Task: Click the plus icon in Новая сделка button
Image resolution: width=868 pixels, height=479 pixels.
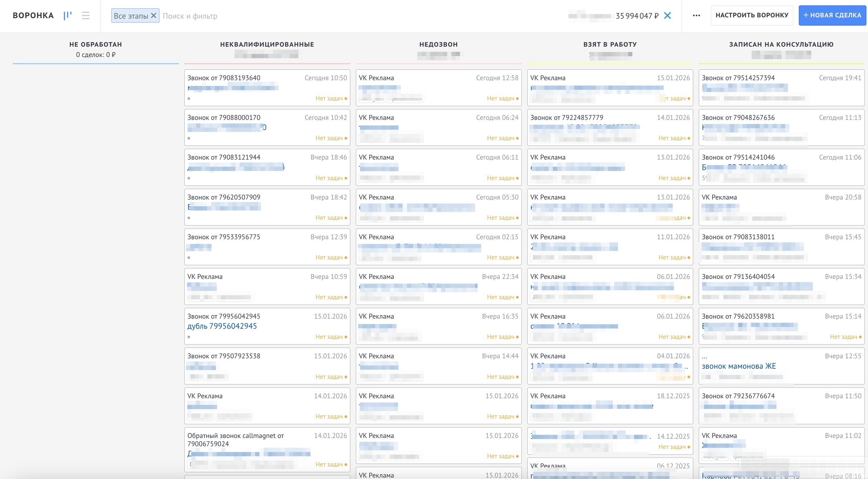Action: (806, 15)
